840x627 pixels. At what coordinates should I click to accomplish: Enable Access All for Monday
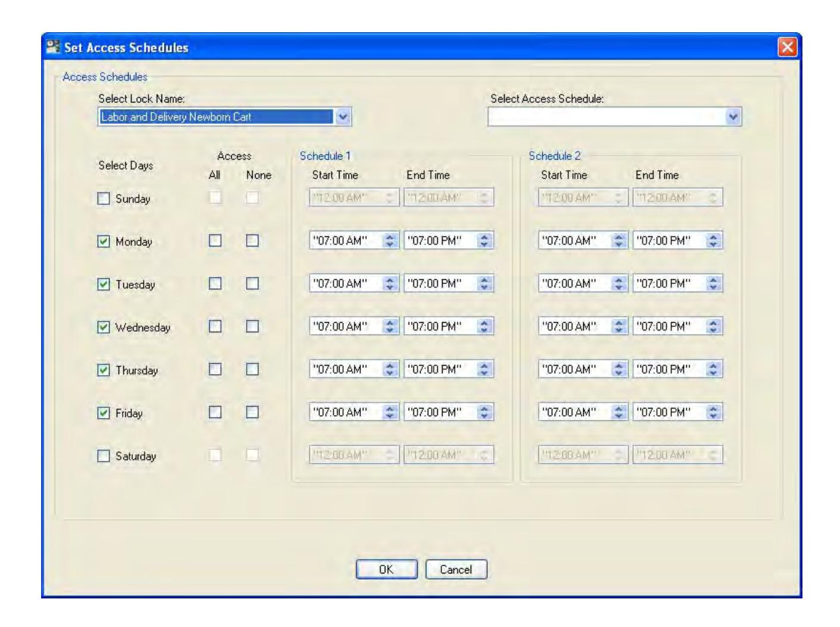coord(215,241)
